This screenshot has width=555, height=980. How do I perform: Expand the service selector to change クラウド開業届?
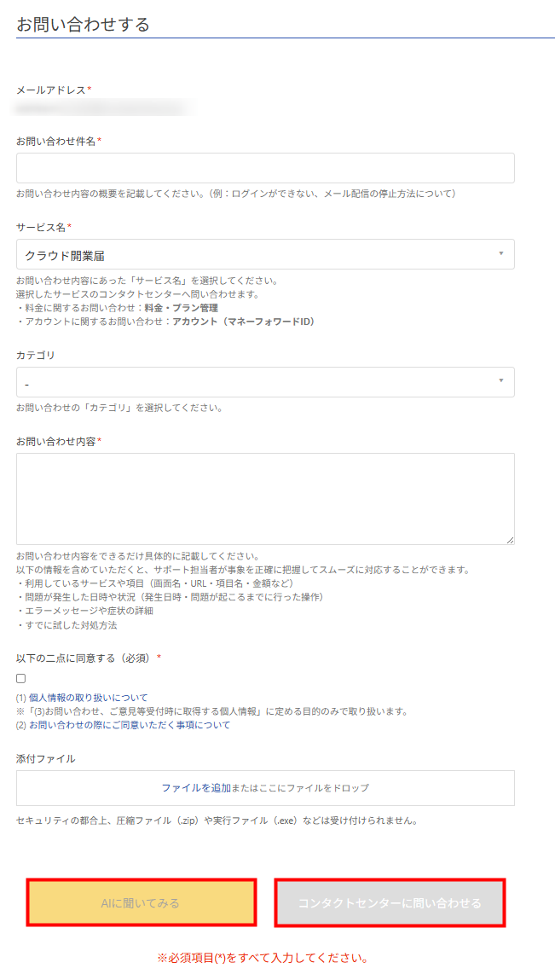(264, 254)
